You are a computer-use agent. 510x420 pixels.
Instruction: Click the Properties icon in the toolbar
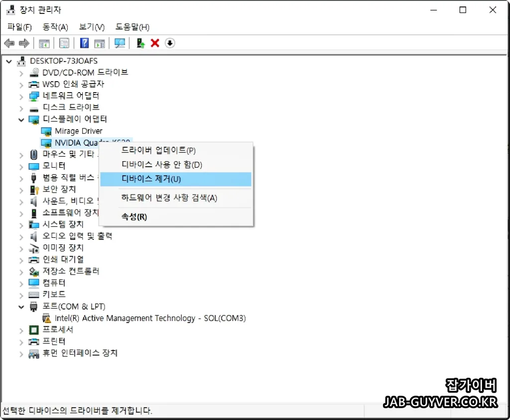[64, 43]
